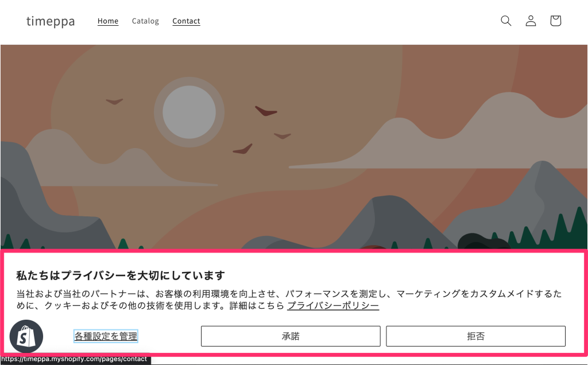Click the timeppa store logo

[50, 21]
